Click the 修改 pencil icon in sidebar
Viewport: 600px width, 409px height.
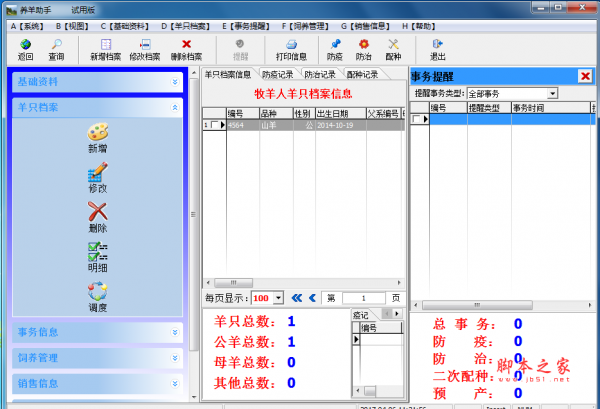[x=98, y=172]
